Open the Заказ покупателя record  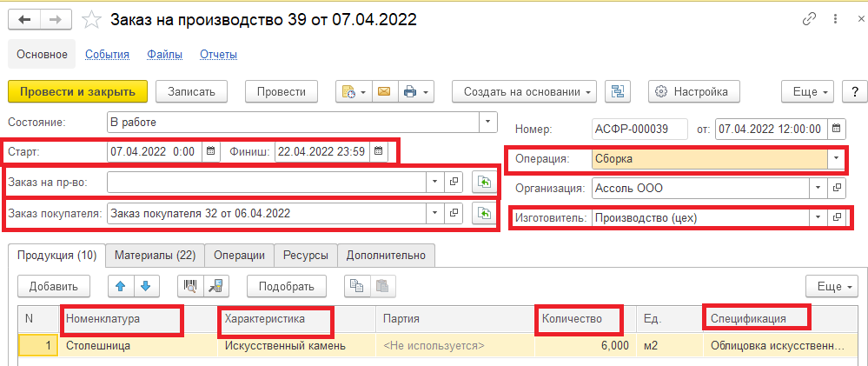pyautogui.click(x=453, y=213)
